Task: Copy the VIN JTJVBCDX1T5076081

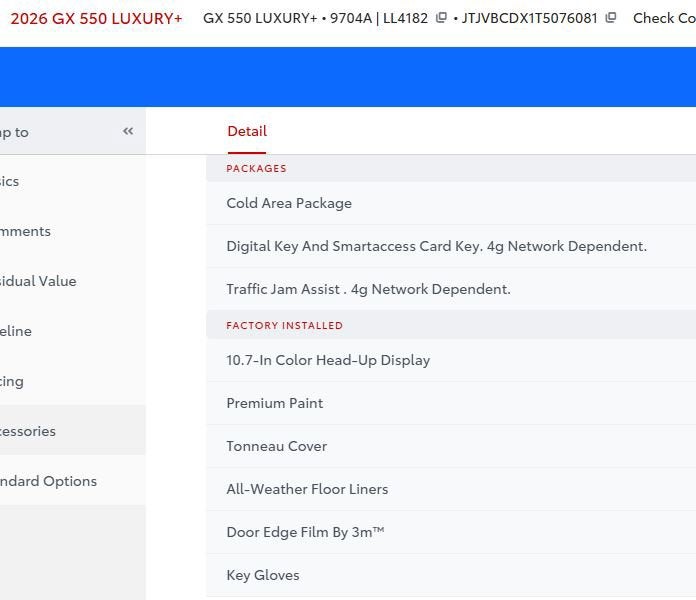Action: pos(611,18)
